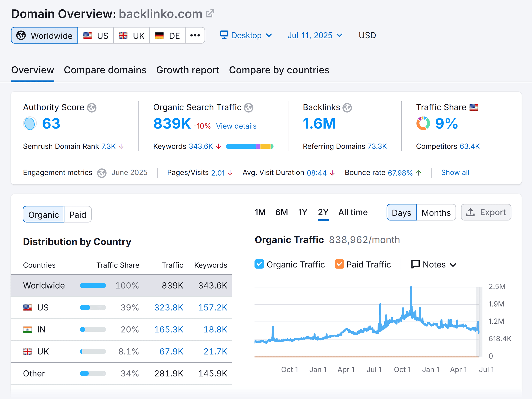Image resolution: width=532 pixels, height=399 pixels.
Task: Click the Traffic Share donut chart
Action: [x=423, y=123]
